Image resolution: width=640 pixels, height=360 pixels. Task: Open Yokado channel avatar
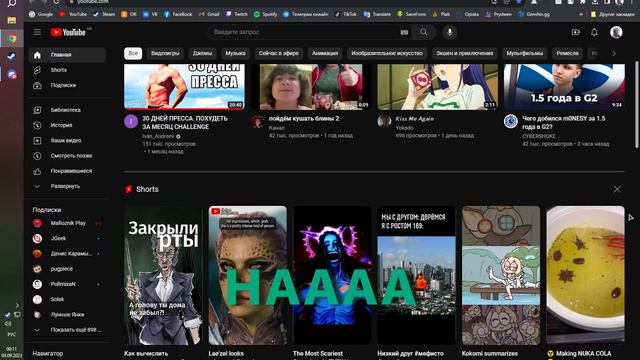[384, 121]
